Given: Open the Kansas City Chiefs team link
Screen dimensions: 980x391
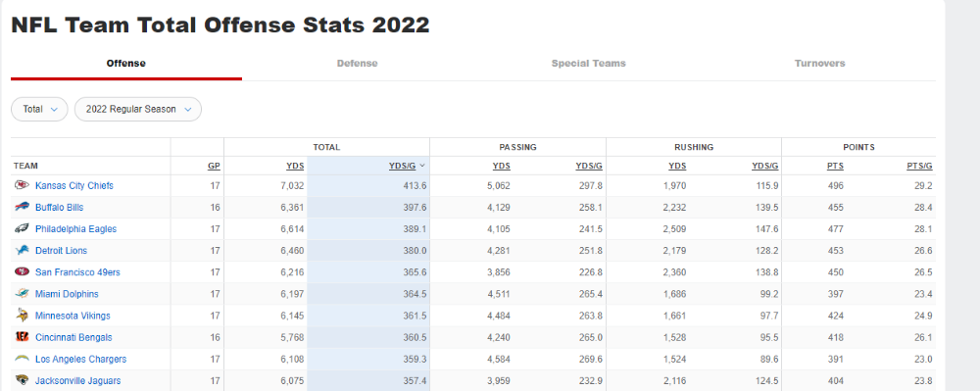Looking at the screenshot, I should point(74,185).
